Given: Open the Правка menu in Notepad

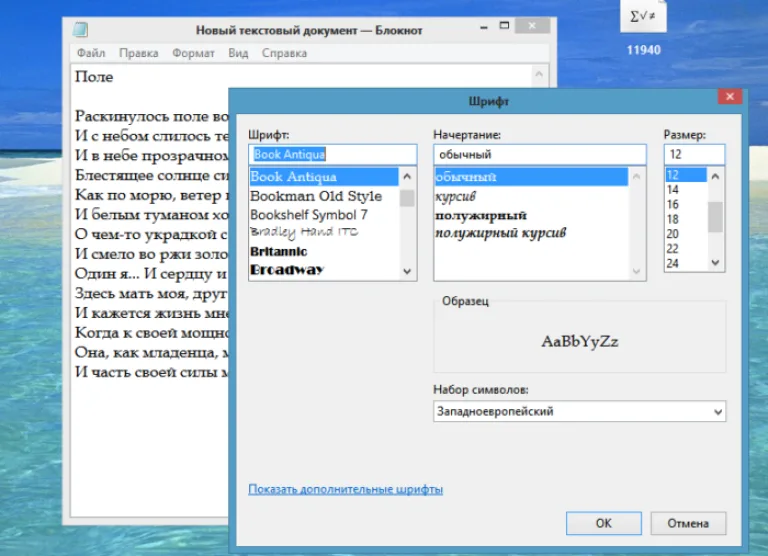Looking at the screenshot, I should tap(139, 53).
